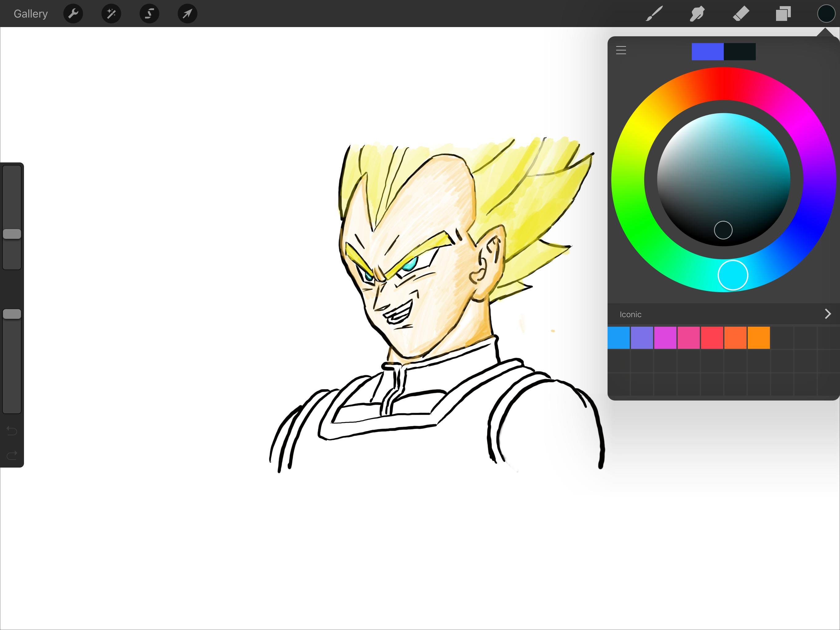The width and height of the screenshot is (840, 630).
Task: Click the hue ring cyan handle
Action: [x=733, y=275]
